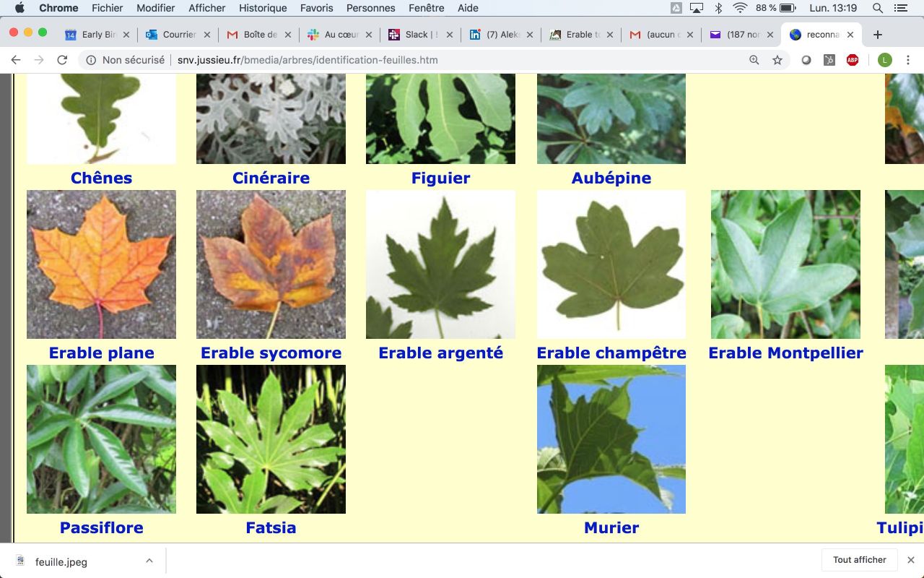This screenshot has width=924, height=578.
Task: Open the Erable sycomore link
Action: (x=271, y=353)
